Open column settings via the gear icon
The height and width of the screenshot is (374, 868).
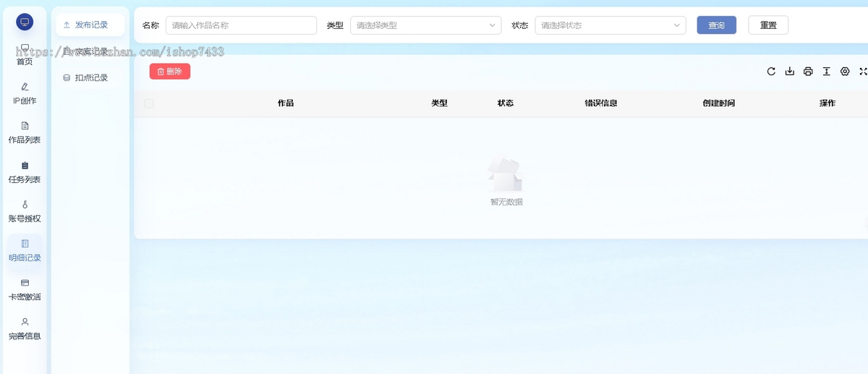coord(845,72)
